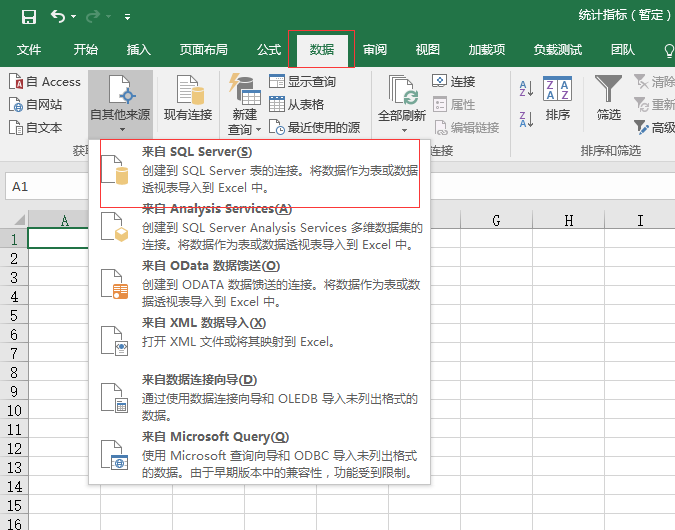
Task: Switch to the 视图 ribbon tab
Action: pos(427,50)
